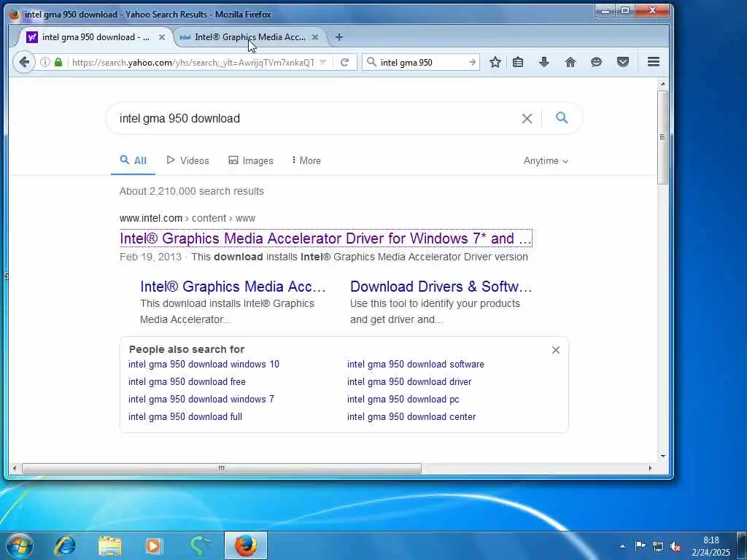747x560 pixels.
Task: Open the Windows Start menu
Action: coord(20,545)
